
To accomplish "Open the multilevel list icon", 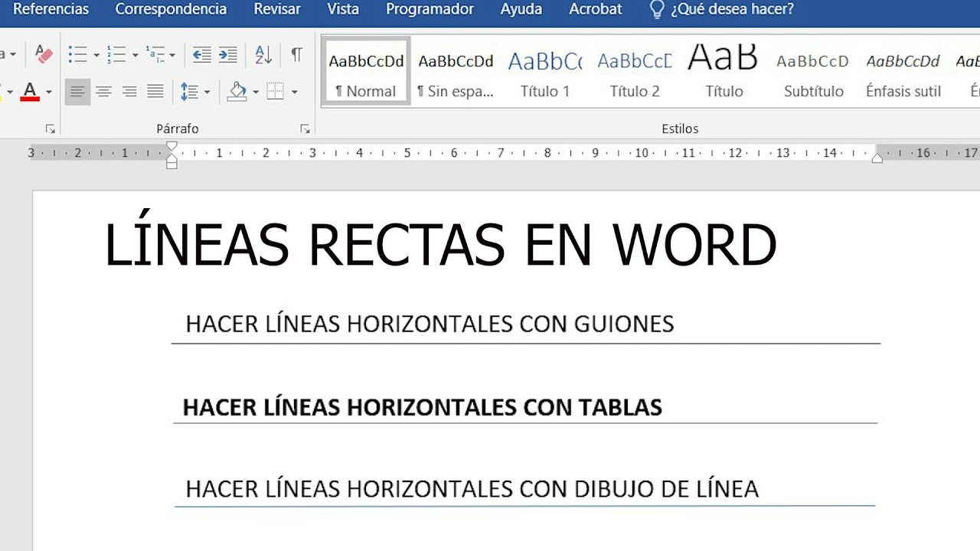I will coord(156,55).
